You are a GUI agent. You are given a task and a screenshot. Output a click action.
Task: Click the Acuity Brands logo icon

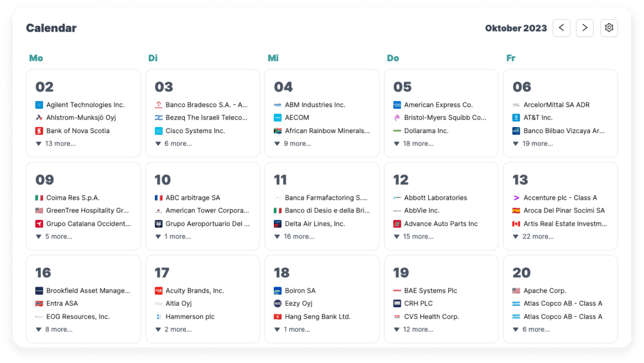click(x=158, y=291)
